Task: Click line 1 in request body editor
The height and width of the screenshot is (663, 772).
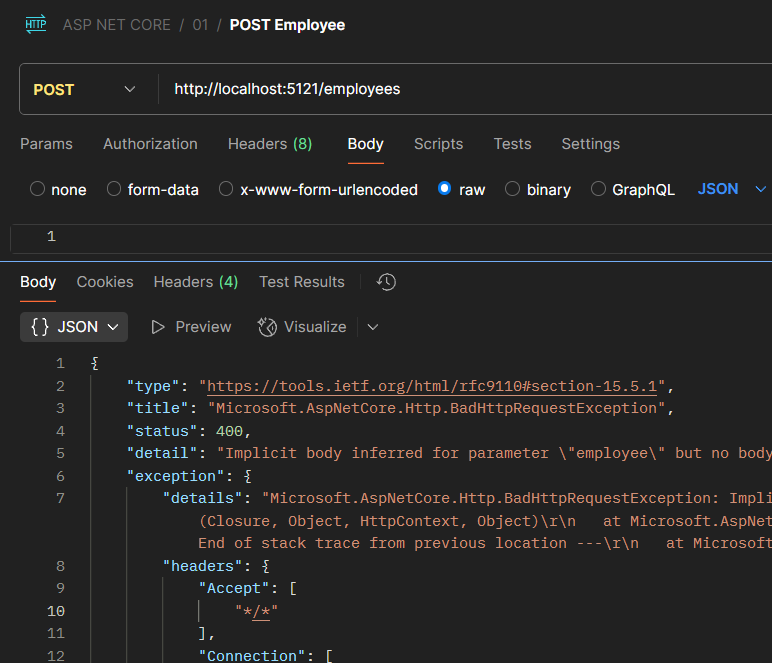Action: point(400,237)
